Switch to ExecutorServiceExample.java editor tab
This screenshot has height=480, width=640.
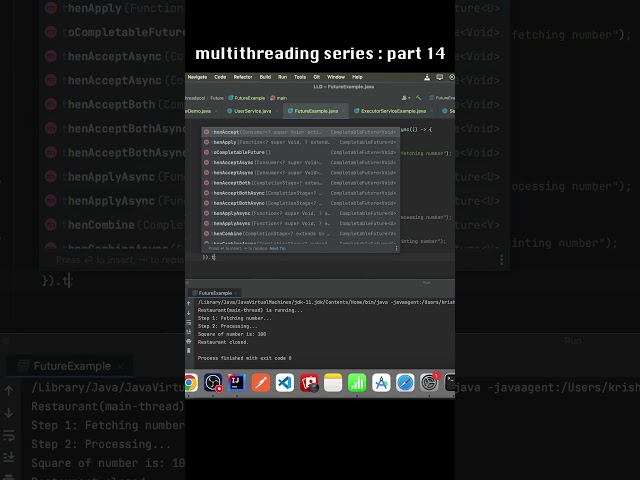click(x=390, y=111)
